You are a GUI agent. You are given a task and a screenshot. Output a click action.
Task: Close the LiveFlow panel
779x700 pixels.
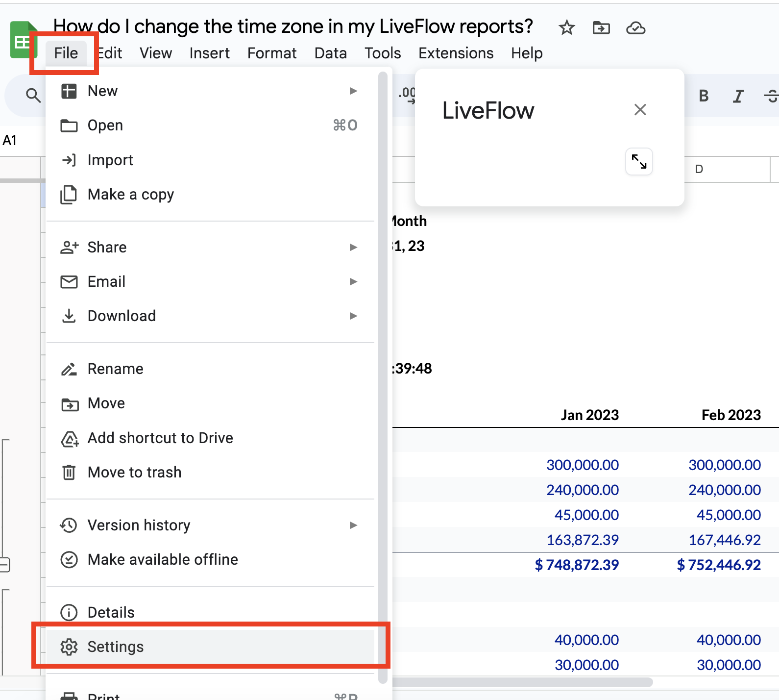pos(640,110)
